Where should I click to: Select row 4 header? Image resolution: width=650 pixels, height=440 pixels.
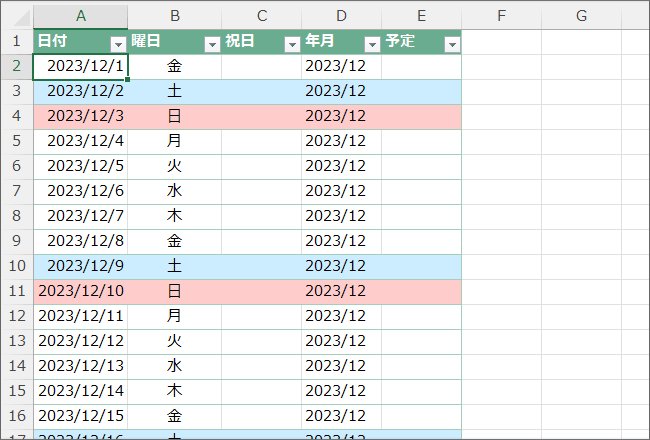[x=17, y=116]
